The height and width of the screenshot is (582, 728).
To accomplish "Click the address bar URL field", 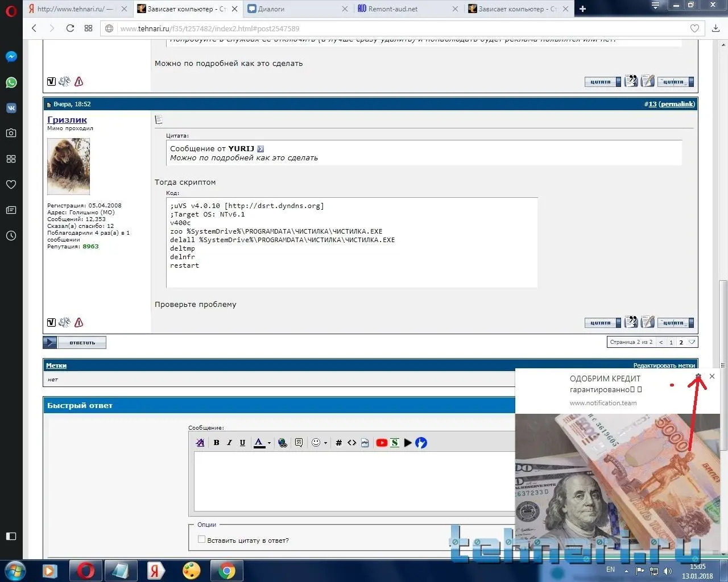I will (x=398, y=28).
